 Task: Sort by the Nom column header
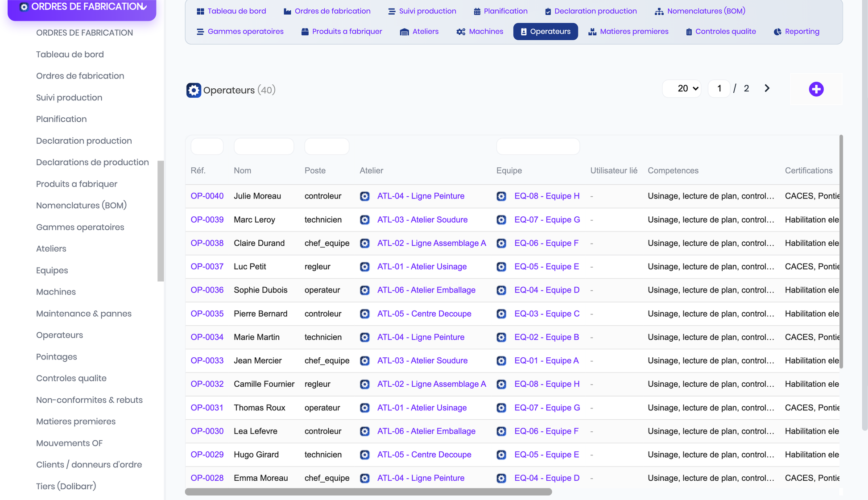pyautogui.click(x=242, y=171)
